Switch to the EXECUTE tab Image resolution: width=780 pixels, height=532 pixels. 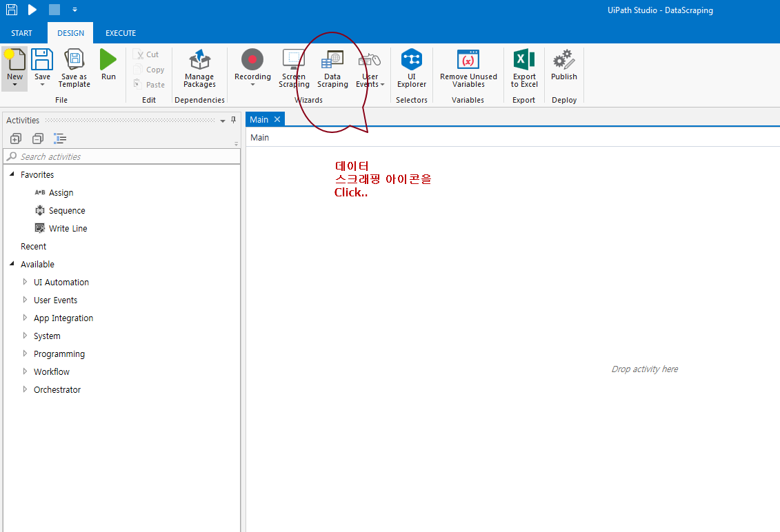121,33
